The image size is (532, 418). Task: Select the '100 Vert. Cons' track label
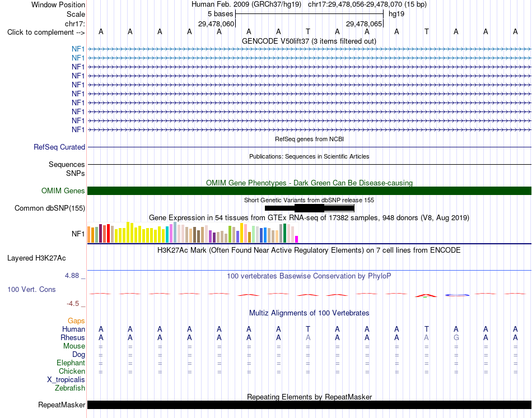tap(31, 289)
